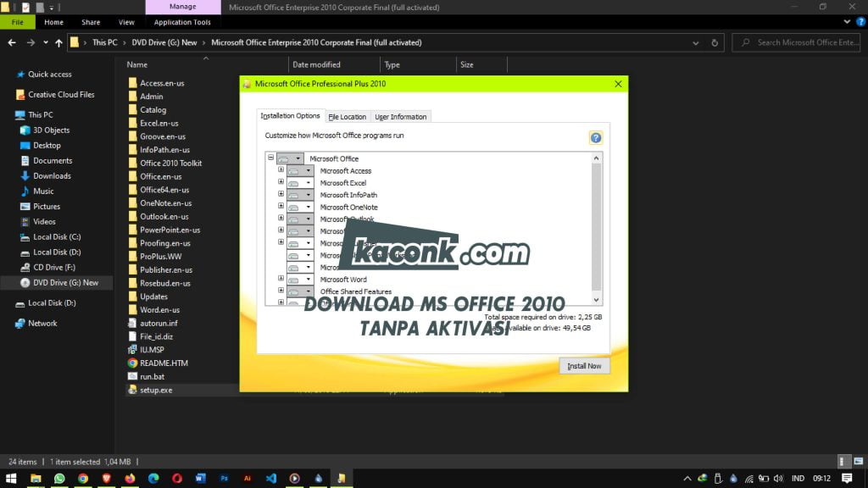Open Illustrator from the taskbar
868x488 pixels.
[x=248, y=478]
